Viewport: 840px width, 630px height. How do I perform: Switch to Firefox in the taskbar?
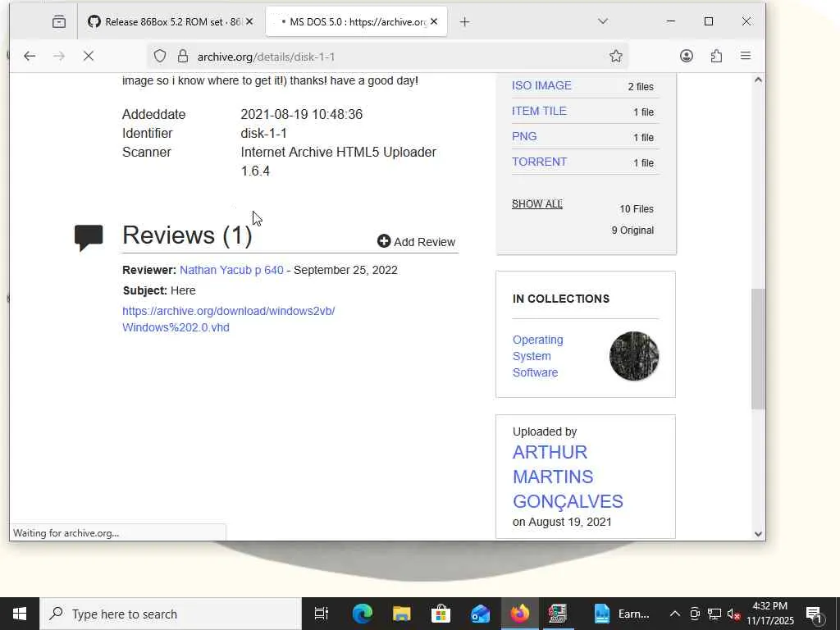(519, 614)
